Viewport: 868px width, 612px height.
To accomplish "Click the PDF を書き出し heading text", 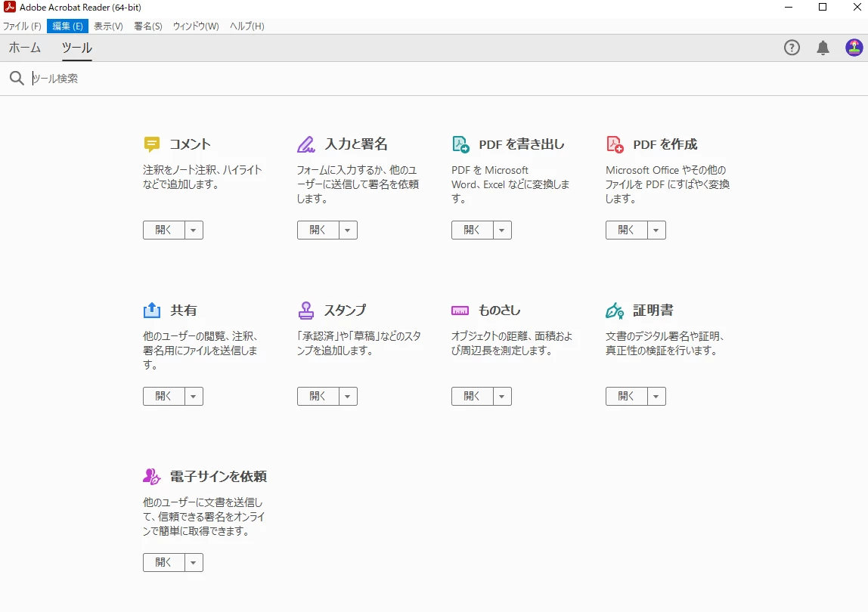I will pos(522,144).
